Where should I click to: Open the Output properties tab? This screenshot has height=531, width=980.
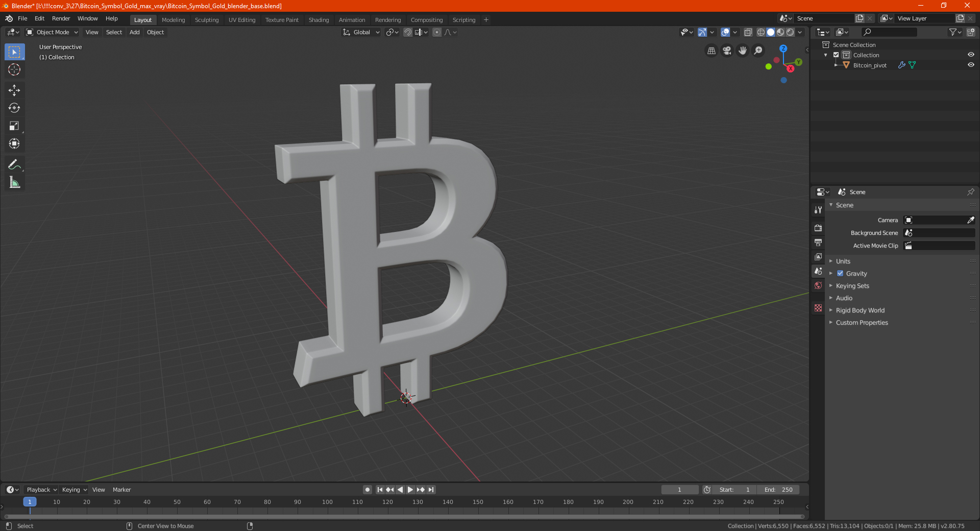point(818,242)
